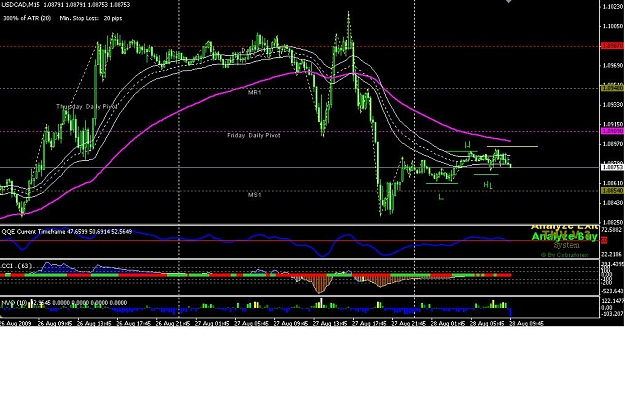Viewport: 625px width, 398px height.
Task: Click the 1.09150 price scale value
Action: [613, 124]
